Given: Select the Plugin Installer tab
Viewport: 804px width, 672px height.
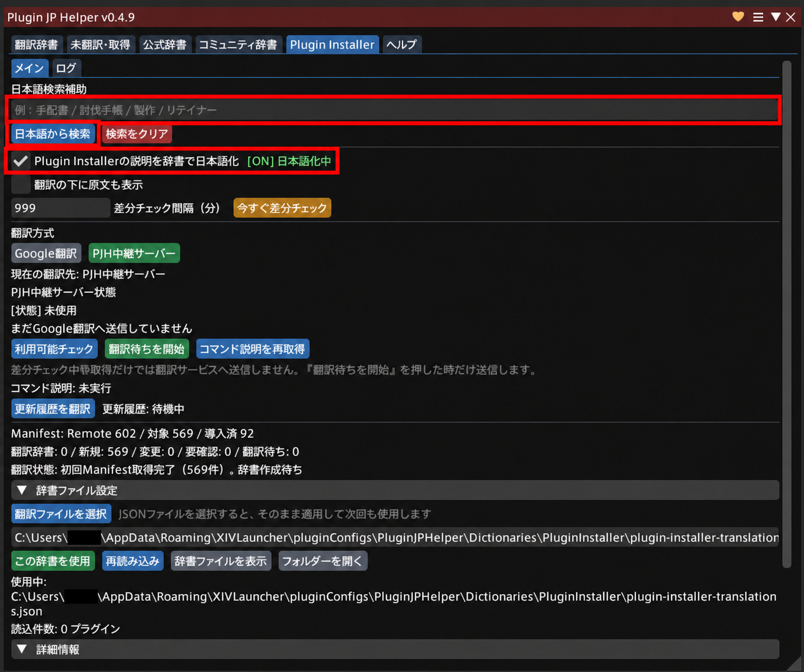Looking at the screenshot, I should [332, 45].
